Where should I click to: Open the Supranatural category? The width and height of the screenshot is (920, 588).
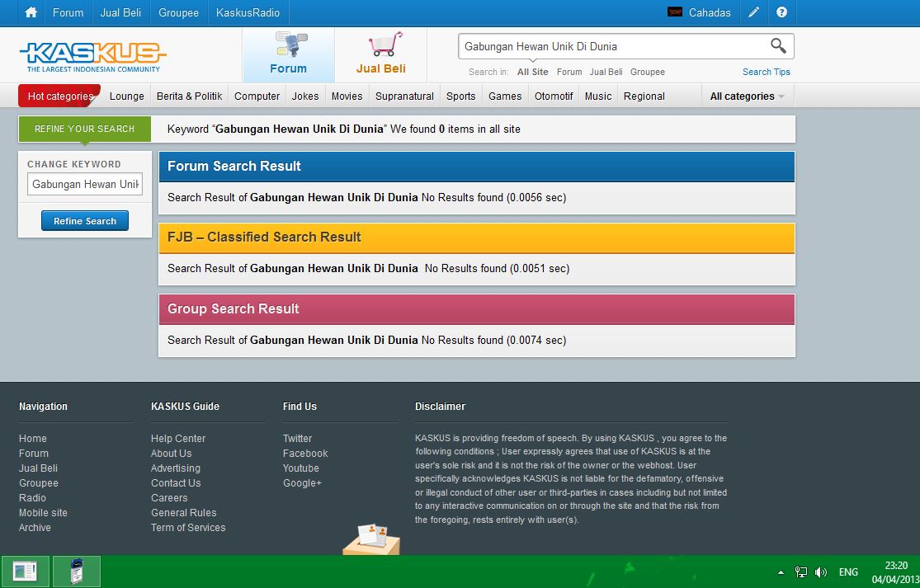pyautogui.click(x=404, y=96)
